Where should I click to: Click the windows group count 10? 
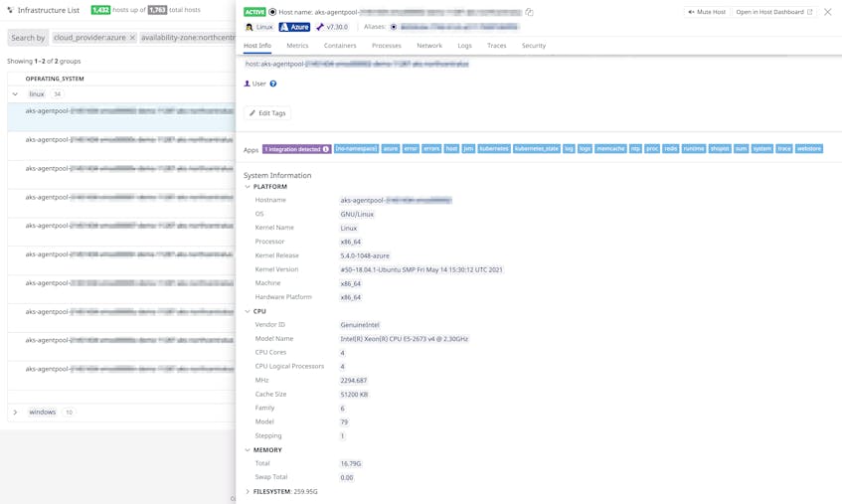click(x=69, y=413)
